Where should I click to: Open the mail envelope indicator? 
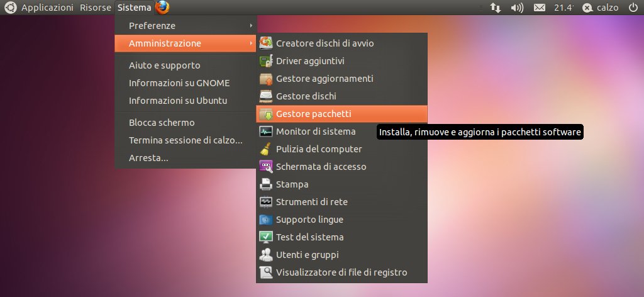539,8
